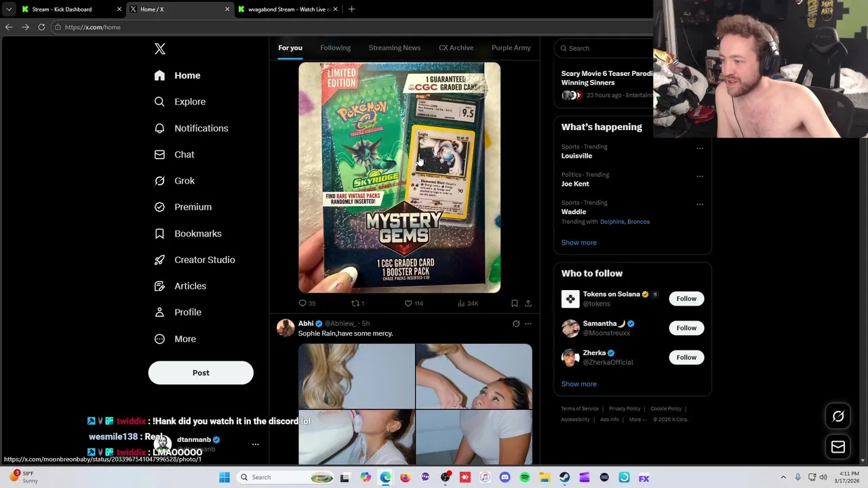This screenshot has width=868, height=488.
Task: Open Discord from the taskbar
Action: [505, 477]
